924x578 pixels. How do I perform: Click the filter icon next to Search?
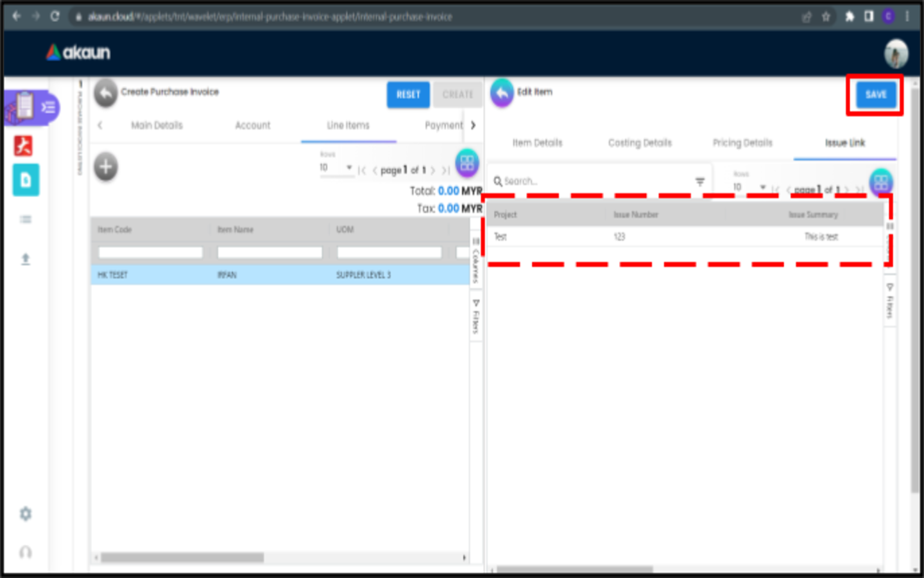click(700, 182)
